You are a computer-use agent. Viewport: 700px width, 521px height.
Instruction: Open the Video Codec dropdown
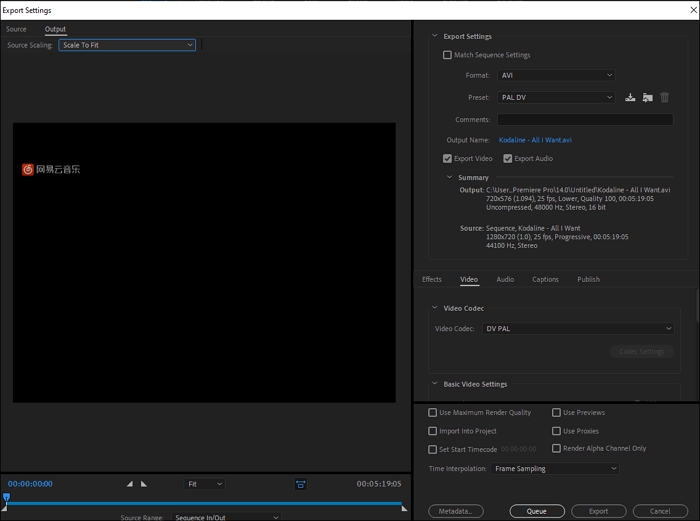[578, 328]
